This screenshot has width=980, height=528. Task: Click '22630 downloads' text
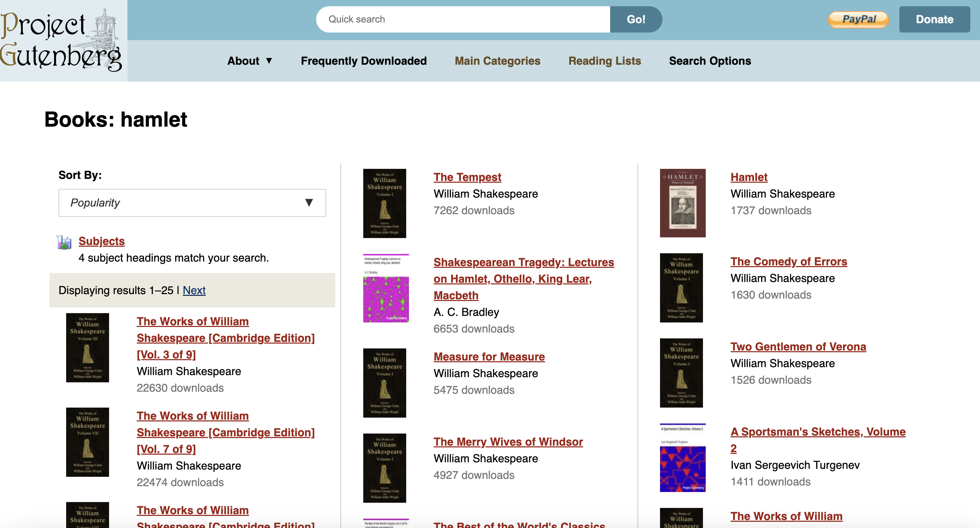click(x=180, y=388)
